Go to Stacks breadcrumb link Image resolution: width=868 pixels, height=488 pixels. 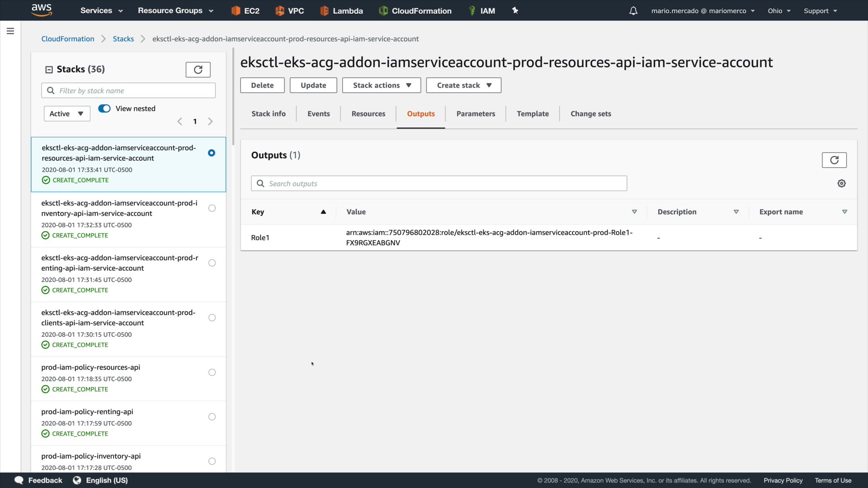(123, 39)
